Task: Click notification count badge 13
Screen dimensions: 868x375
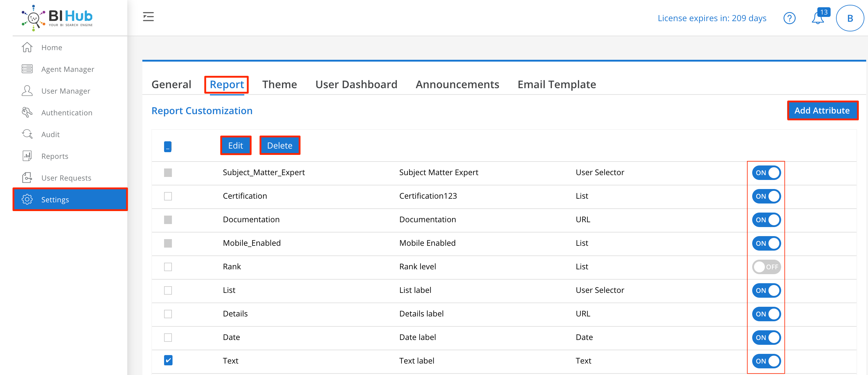Action: [824, 12]
